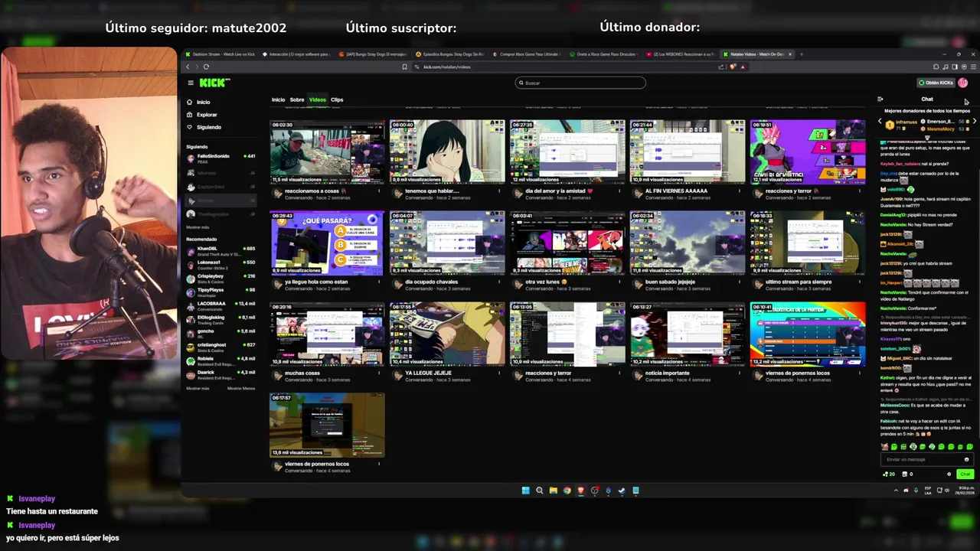Open options menu for 'reaccionamos a cosas' video
Viewport: 980px width, 551px height.
(379, 191)
